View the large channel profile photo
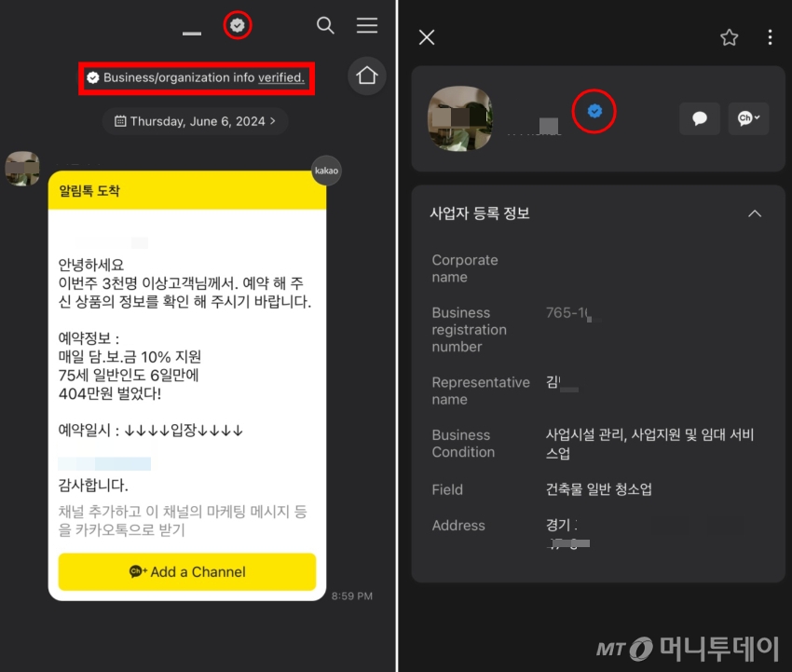The width and height of the screenshot is (792, 672). click(460, 118)
